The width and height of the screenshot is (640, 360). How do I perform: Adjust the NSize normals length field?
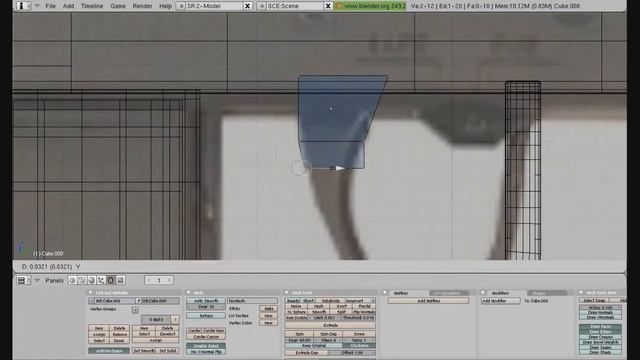(x=600, y=307)
